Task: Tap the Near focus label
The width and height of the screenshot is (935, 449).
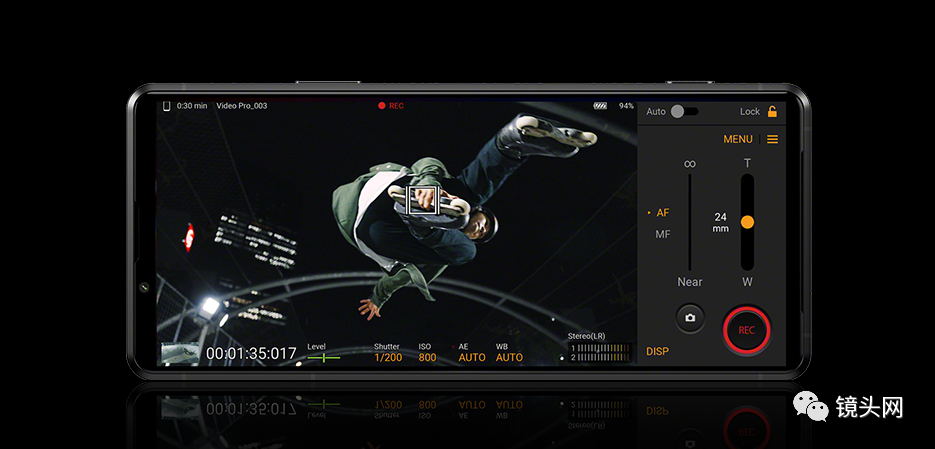Action: pyautogui.click(x=690, y=282)
